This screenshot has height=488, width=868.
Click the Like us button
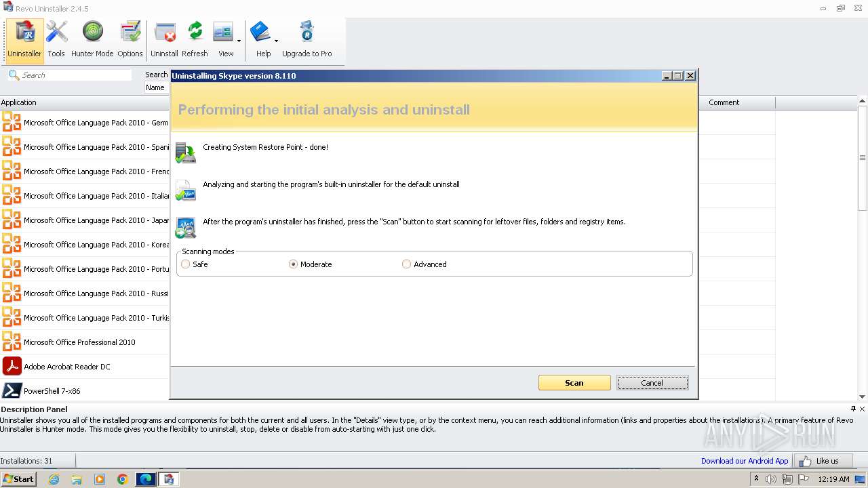click(x=823, y=461)
